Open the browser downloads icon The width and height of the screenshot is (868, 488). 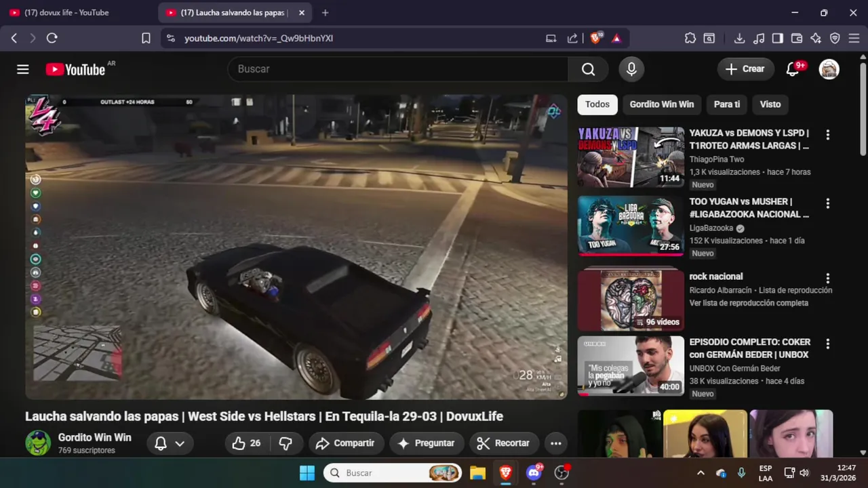(x=740, y=39)
